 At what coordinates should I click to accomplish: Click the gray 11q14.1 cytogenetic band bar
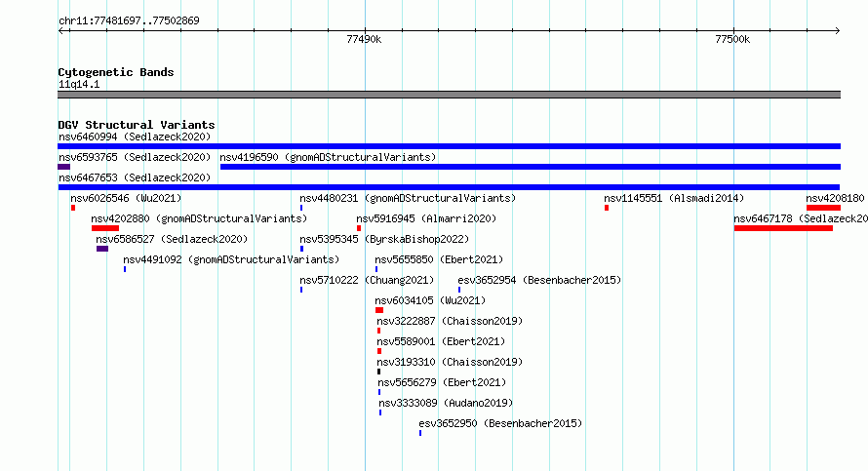pos(449,95)
